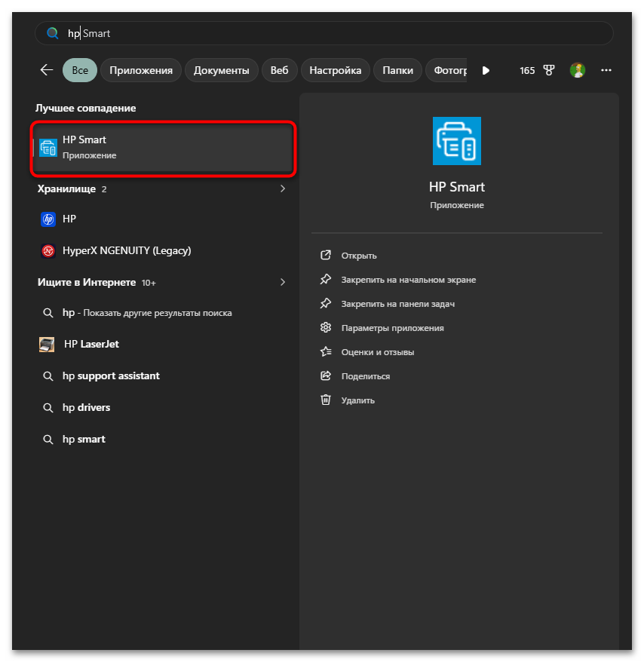Viewport: 644px width, 662px height.
Task: Click the HP LaserJet printer thumbnail
Action: (x=47, y=345)
